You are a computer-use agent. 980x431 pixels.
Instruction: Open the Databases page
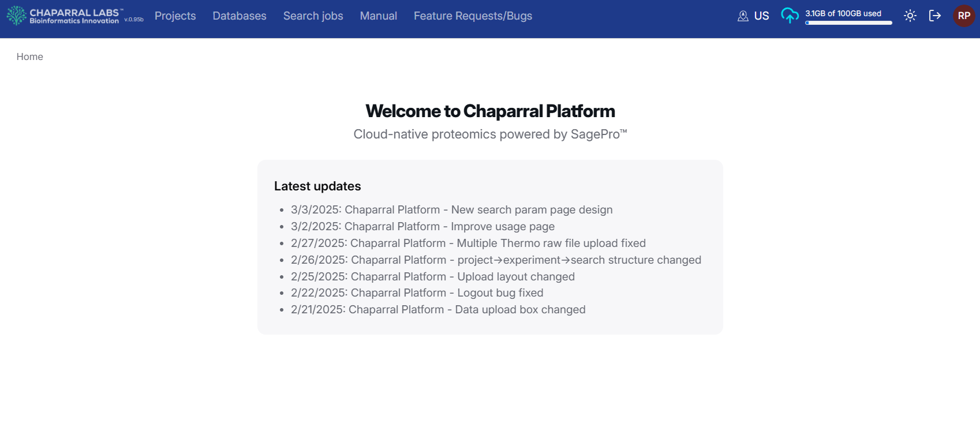(x=240, y=16)
